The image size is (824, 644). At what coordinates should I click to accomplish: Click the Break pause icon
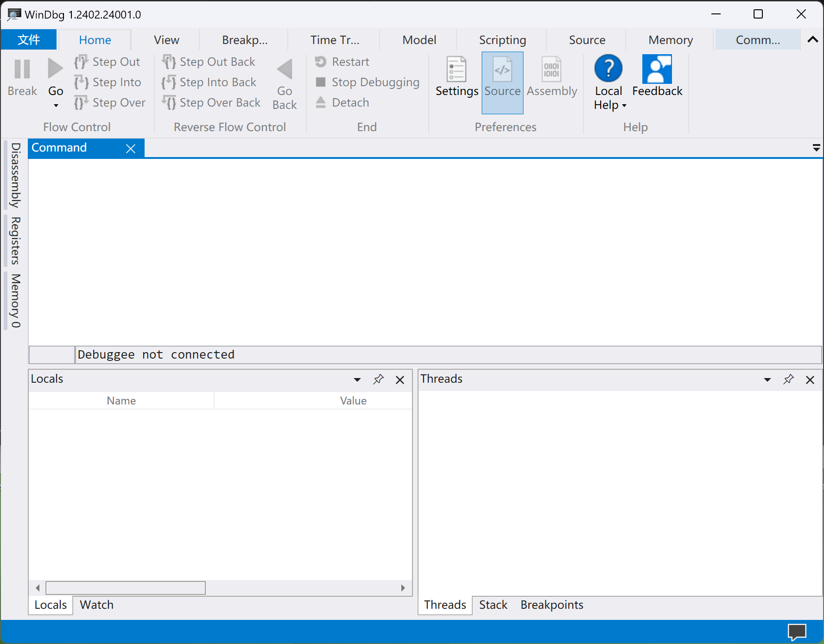[x=22, y=69]
